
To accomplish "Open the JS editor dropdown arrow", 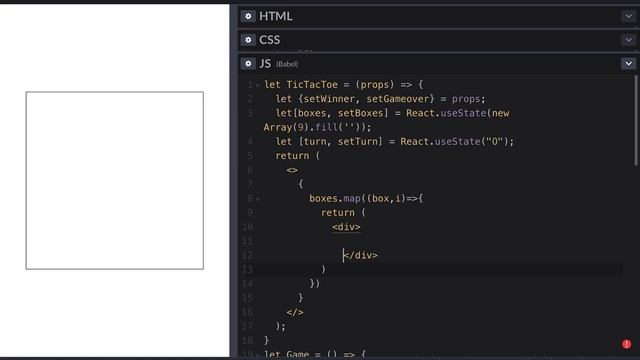I will coord(629,64).
